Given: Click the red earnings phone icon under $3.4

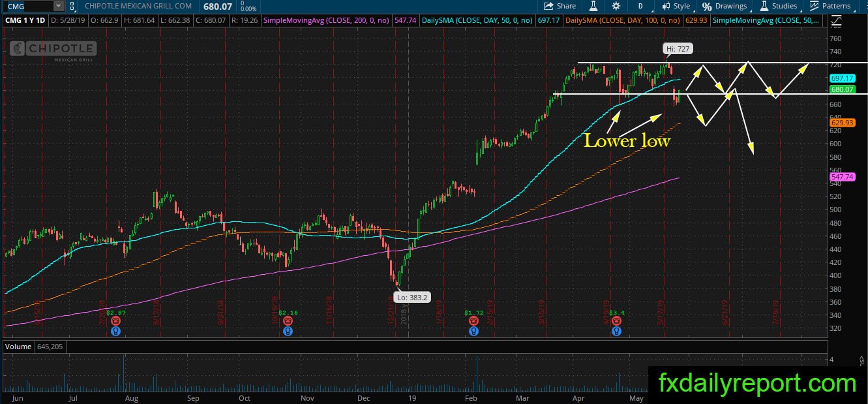Looking at the screenshot, I should pos(616,321).
